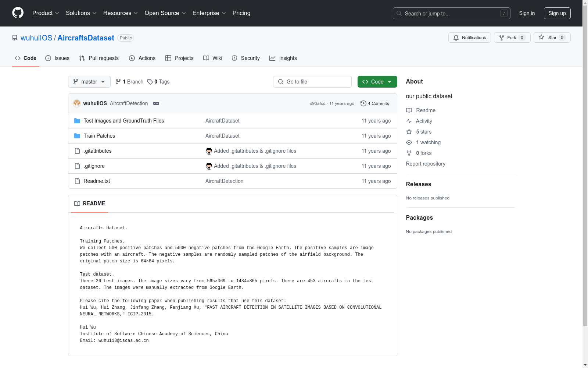Open the Added .gitattributes commit in .gitignore row
This screenshot has height=368, width=588.
[x=255, y=166]
